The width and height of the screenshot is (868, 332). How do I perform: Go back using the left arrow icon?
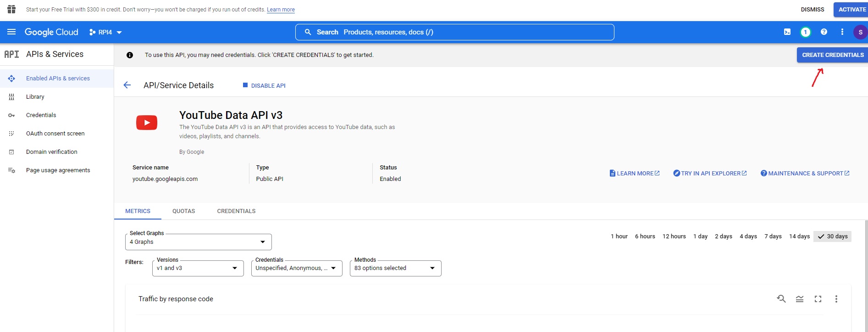pos(127,85)
